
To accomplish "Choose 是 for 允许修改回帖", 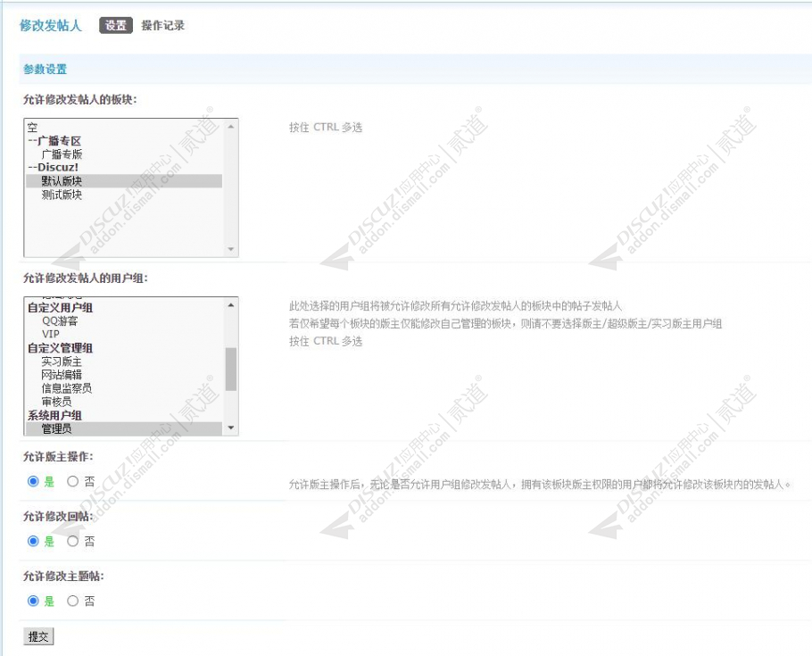I will (x=33, y=541).
